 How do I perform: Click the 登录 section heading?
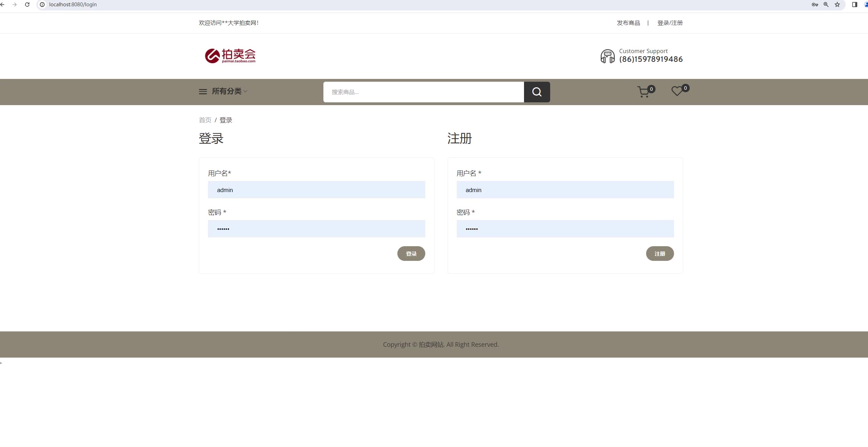(x=211, y=139)
